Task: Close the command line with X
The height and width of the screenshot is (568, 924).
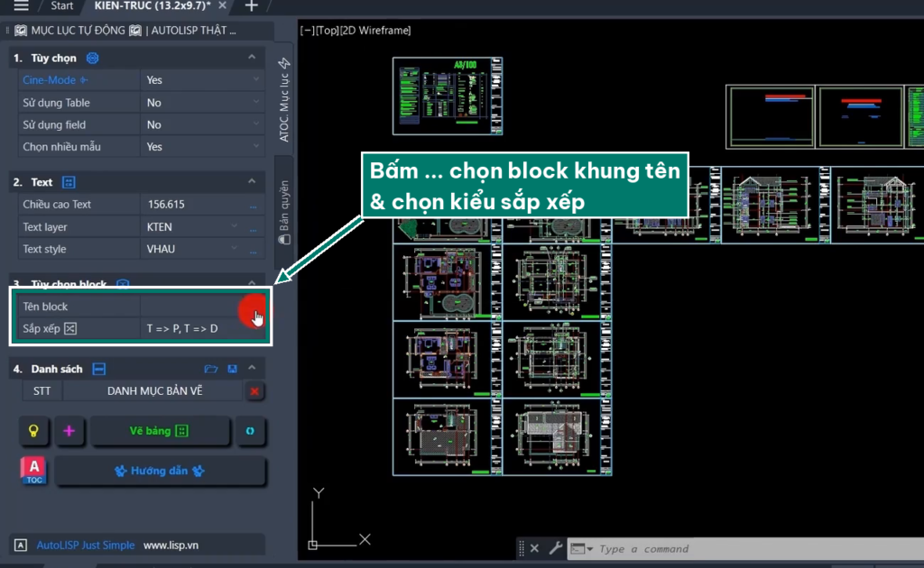Action: click(x=534, y=548)
